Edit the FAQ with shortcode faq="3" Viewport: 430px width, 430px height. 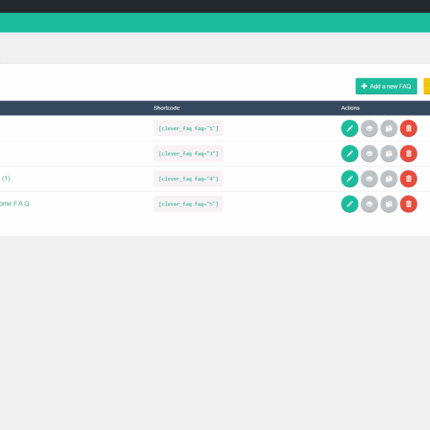pyautogui.click(x=349, y=154)
